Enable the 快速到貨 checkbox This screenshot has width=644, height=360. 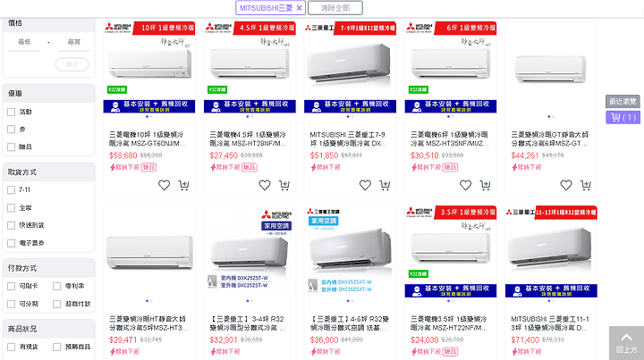12,225
